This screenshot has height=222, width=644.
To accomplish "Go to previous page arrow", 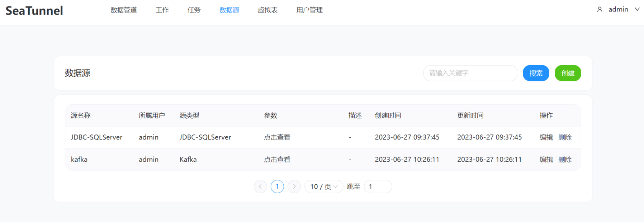I will tap(260, 186).
